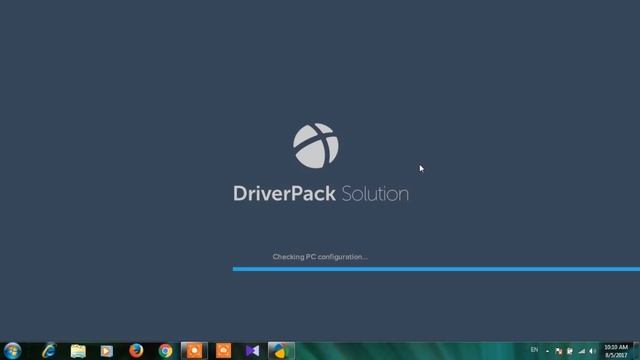Click the blue loading progress bar
Image resolution: width=640 pixels, height=360 pixels.
(436, 269)
